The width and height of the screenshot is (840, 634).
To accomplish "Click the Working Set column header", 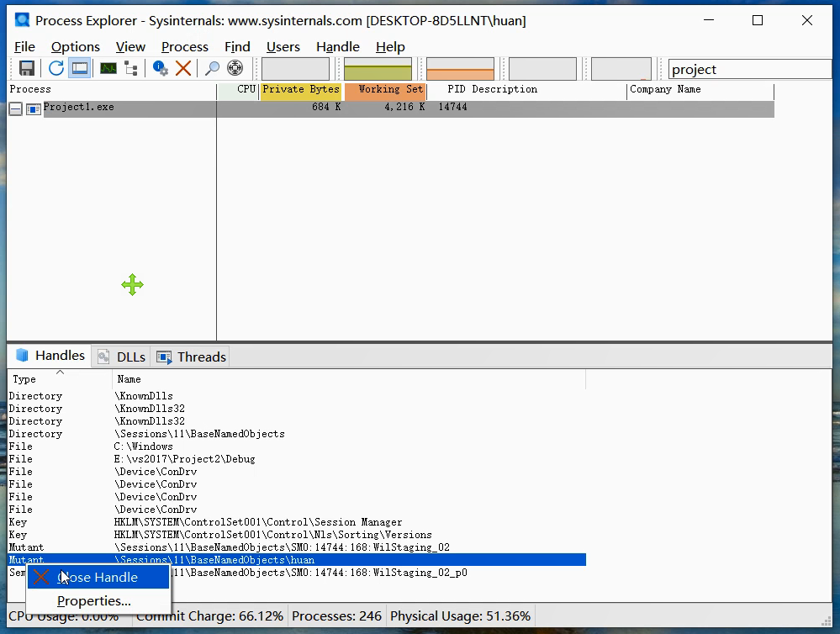I will [x=385, y=90].
